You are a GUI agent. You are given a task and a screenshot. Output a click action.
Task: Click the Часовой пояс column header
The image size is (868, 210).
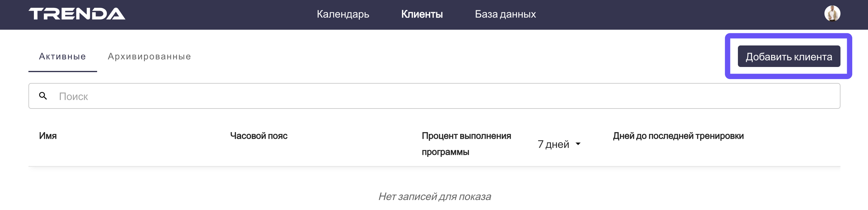pos(258,136)
